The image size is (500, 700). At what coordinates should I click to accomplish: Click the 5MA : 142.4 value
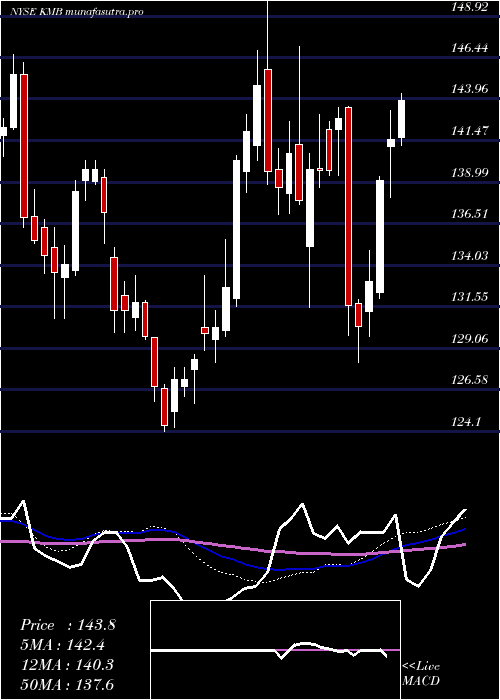[66, 645]
